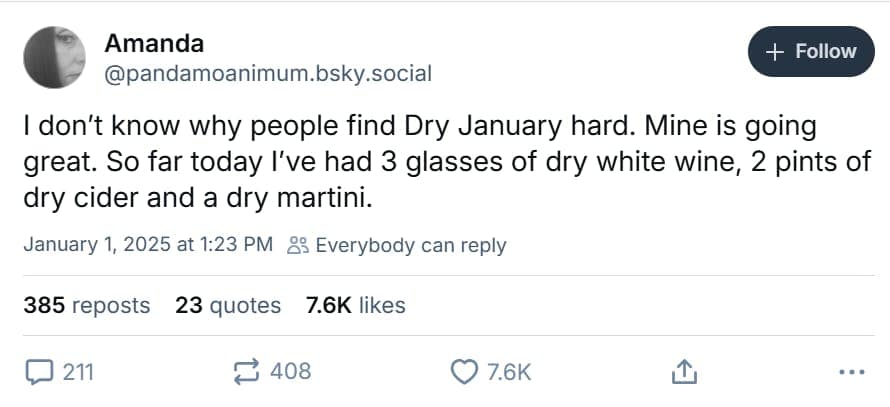This screenshot has width=890, height=407.
Task: Open the Amanda display name link
Action: coord(154,43)
